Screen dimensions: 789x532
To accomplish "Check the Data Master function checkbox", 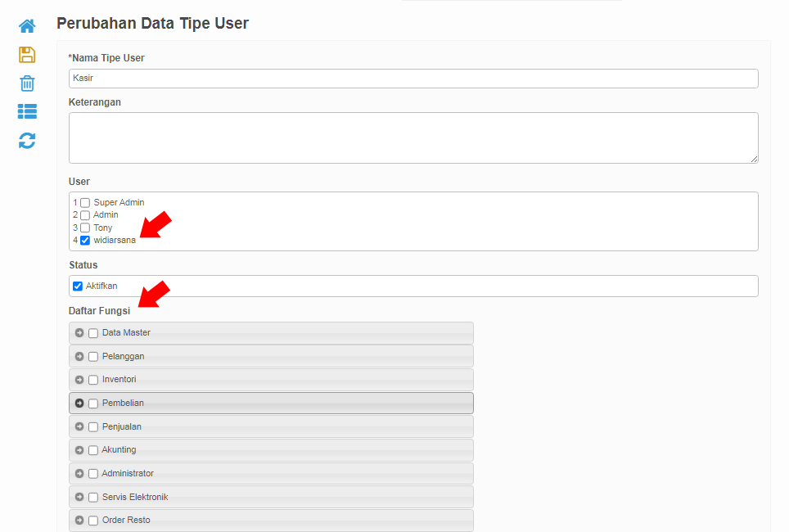I will coord(93,333).
